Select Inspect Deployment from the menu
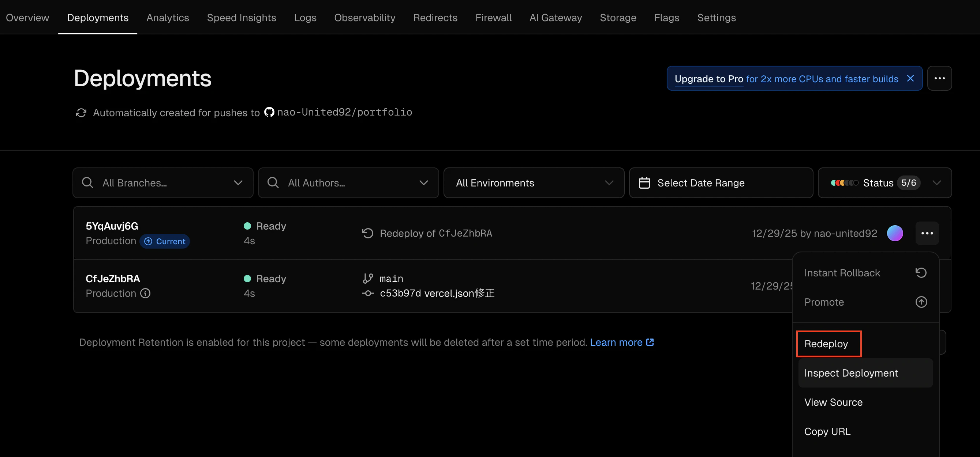This screenshot has width=980, height=457. point(865,373)
